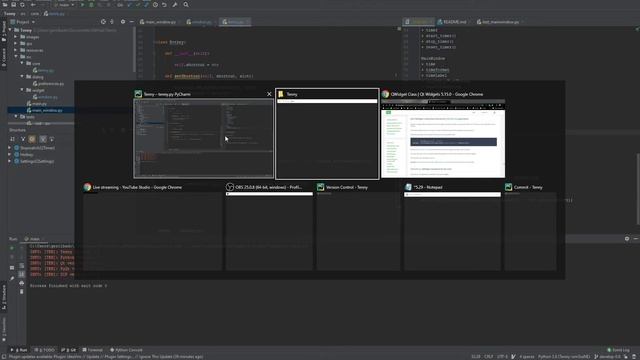Click the Structure vertical side tab
Image resolution: width=640 pixels, height=360 pixels.
click(x=4, y=296)
